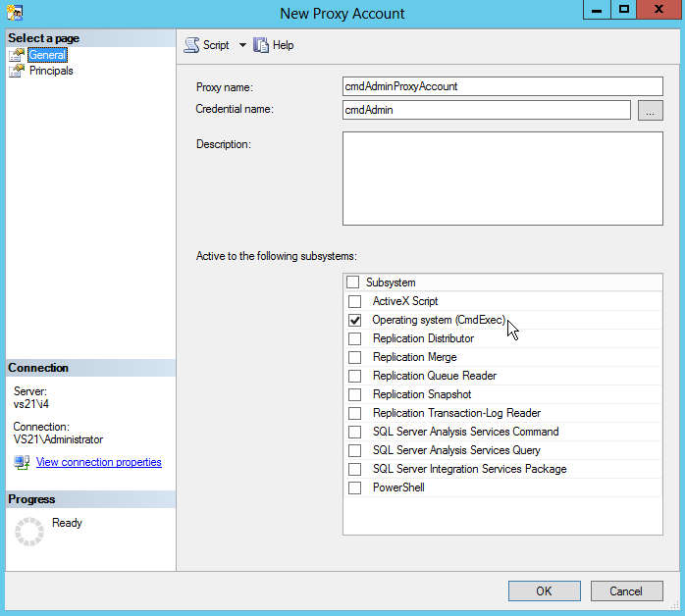Open the Principals page
The image size is (685, 616).
click(x=51, y=71)
